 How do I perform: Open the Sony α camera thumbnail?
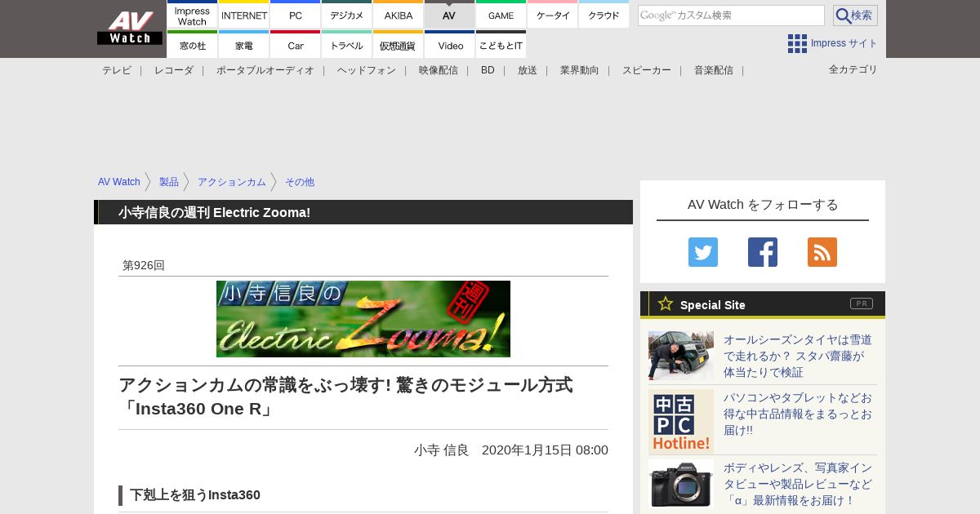[x=681, y=484]
